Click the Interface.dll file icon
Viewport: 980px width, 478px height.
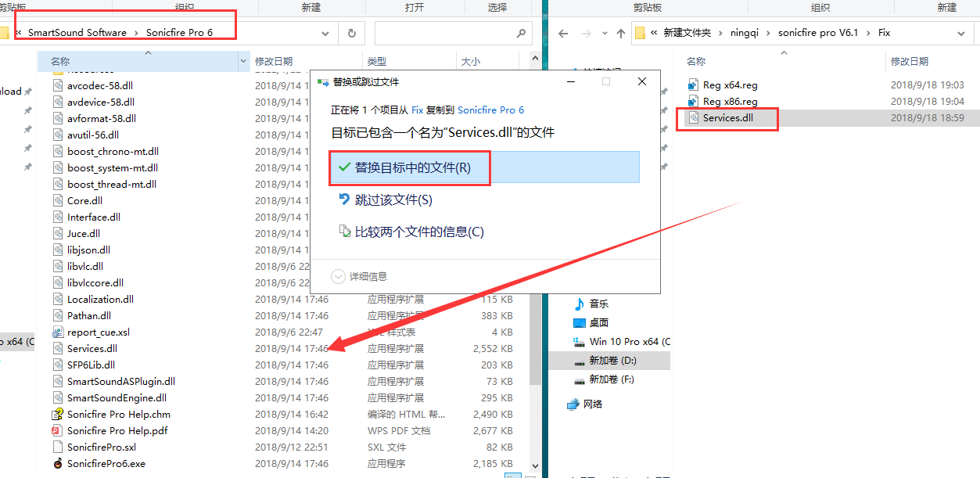click(58, 217)
